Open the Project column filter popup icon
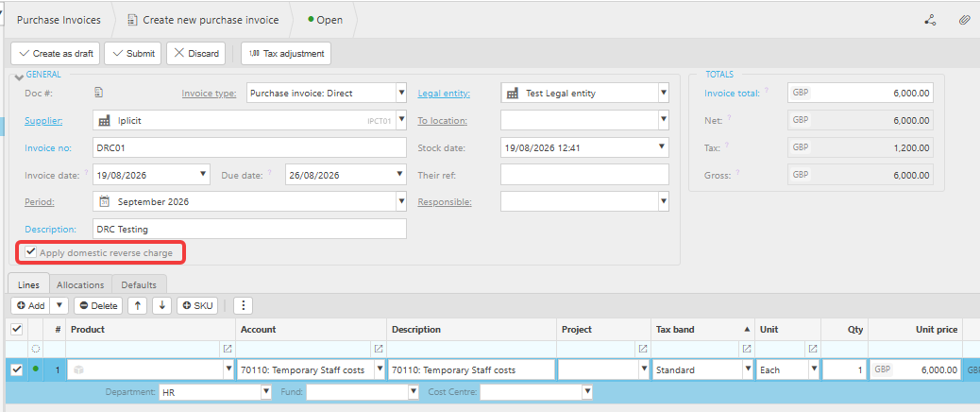 tap(642, 349)
